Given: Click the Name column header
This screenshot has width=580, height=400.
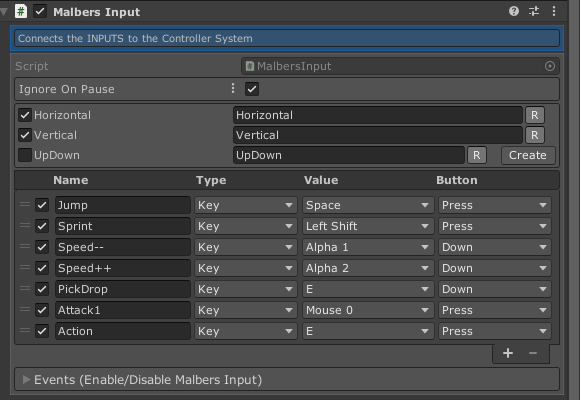Looking at the screenshot, I should click(x=71, y=180).
